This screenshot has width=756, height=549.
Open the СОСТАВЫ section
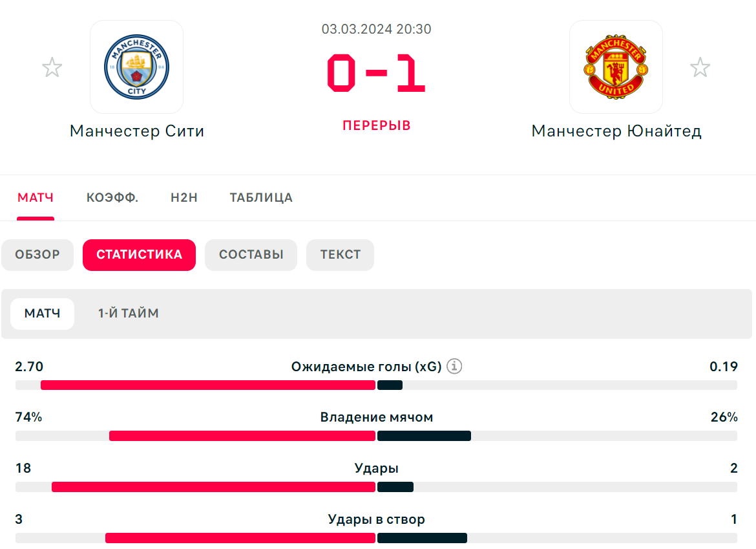coord(251,255)
